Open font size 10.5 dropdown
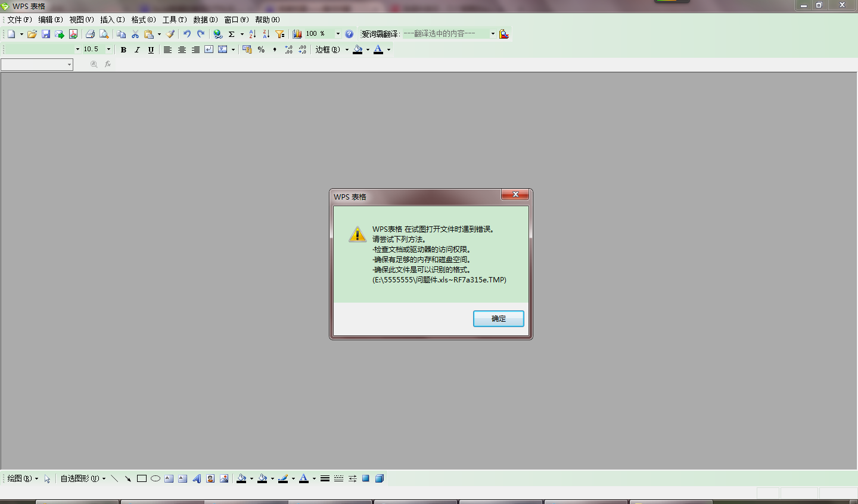 (108, 49)
